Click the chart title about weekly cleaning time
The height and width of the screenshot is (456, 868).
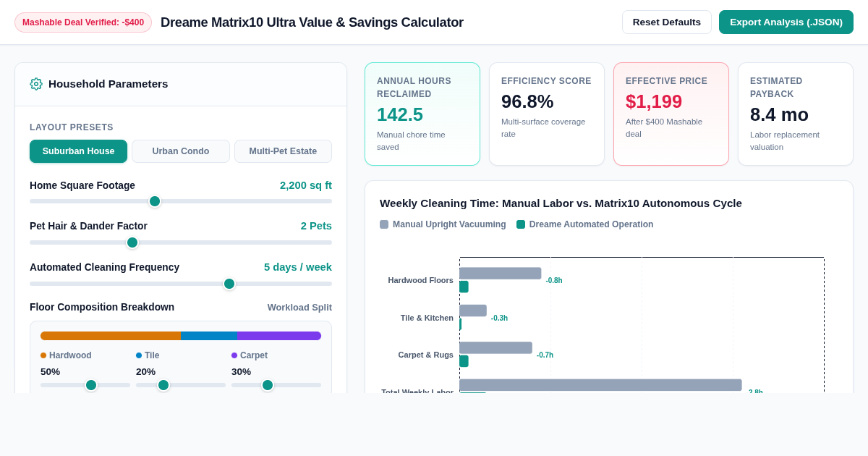coord(561,203)
